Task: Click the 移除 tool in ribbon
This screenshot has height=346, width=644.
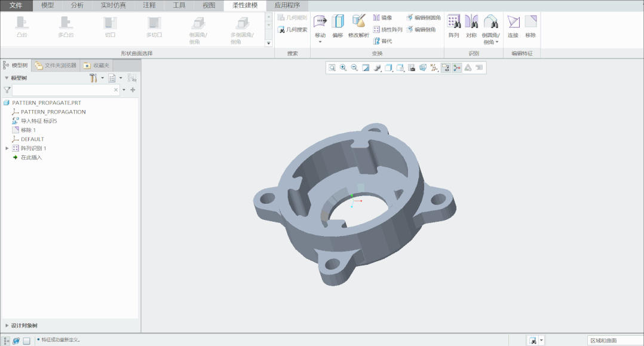Action: [530, 26]
